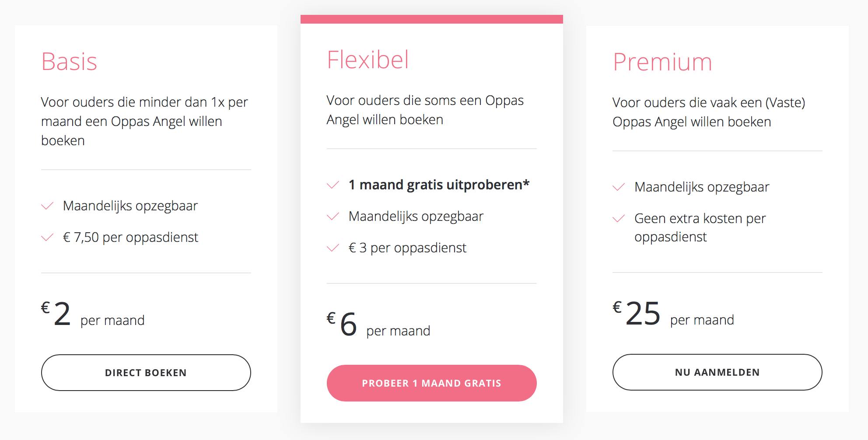Click the NU AANMELDEN button
The height and width of the screenshot is (440, 868).
(x=717, y=372)
